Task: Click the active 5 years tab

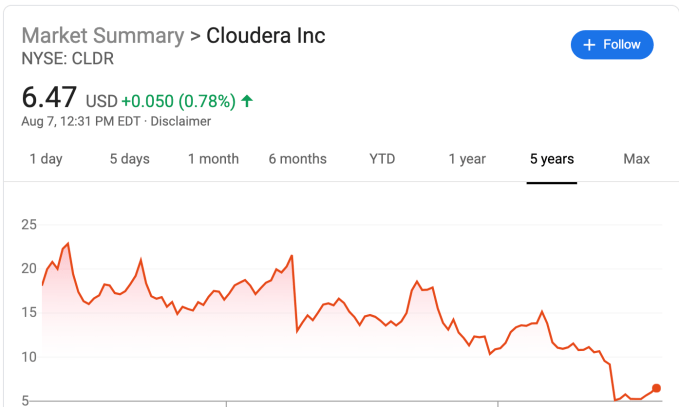Action: pos(552,159)
